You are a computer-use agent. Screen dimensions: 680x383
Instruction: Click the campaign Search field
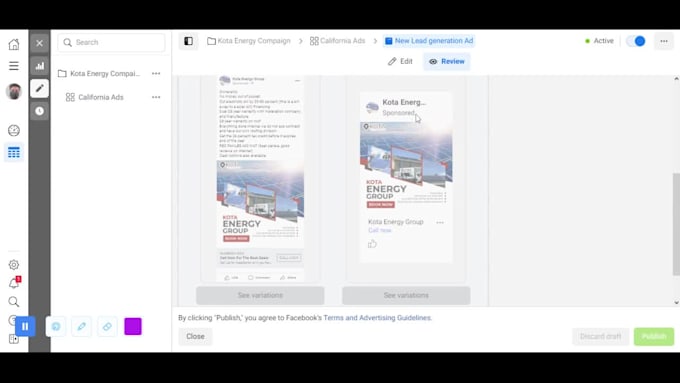click(x=111, y=43)
